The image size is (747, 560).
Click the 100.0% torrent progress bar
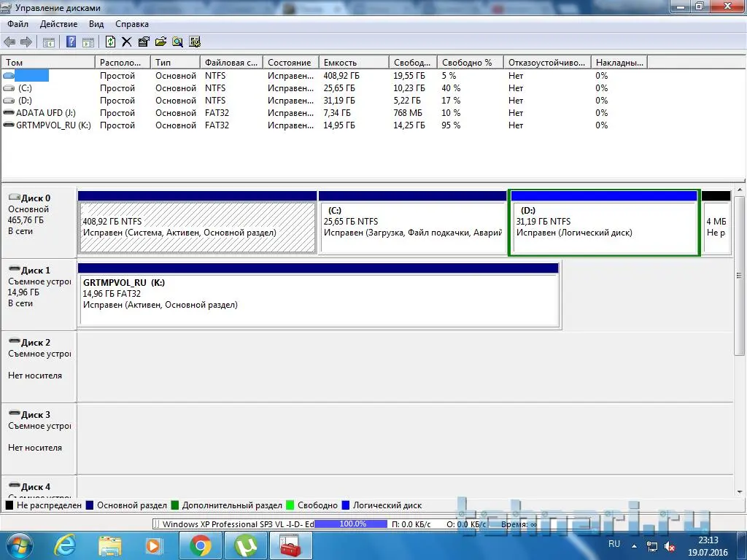(351, 524)
